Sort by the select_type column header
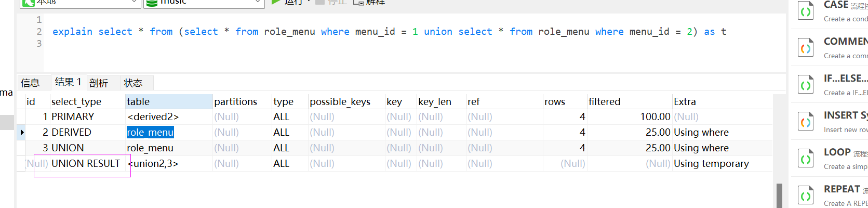Screen dimensions: 868x208 76,101
